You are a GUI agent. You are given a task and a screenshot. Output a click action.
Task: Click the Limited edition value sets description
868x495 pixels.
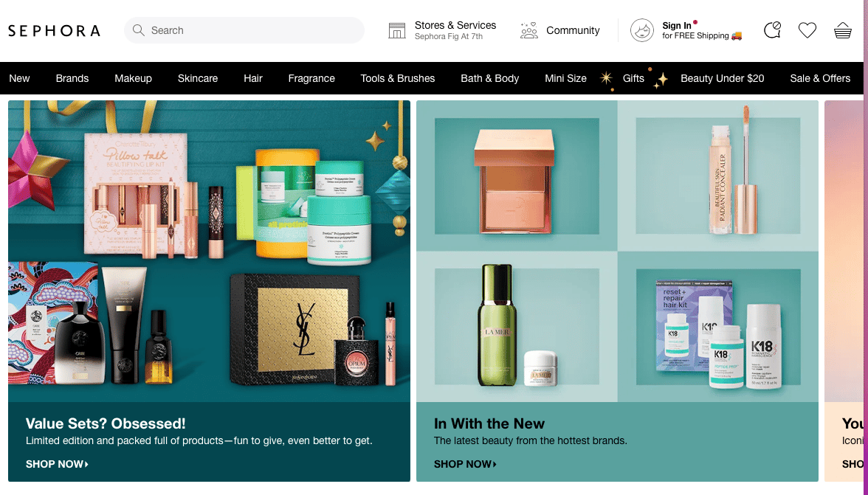point(199,441)
